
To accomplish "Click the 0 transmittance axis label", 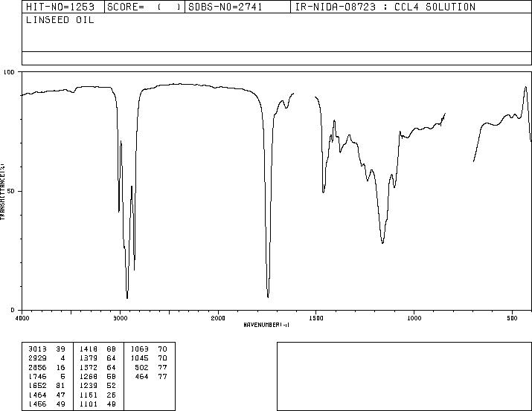I will tap(13, 310).
